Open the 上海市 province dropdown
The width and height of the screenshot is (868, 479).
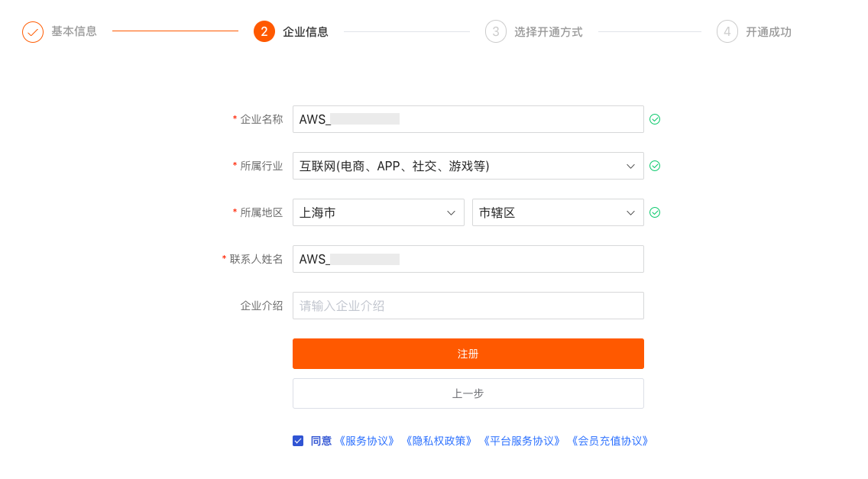pos(378,212)
